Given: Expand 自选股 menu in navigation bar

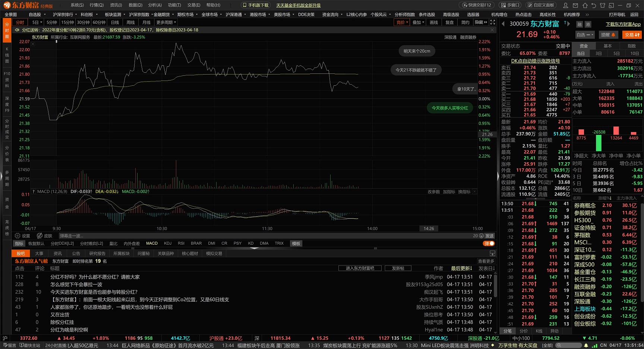Looking at the screenshot, I should 37,15.
